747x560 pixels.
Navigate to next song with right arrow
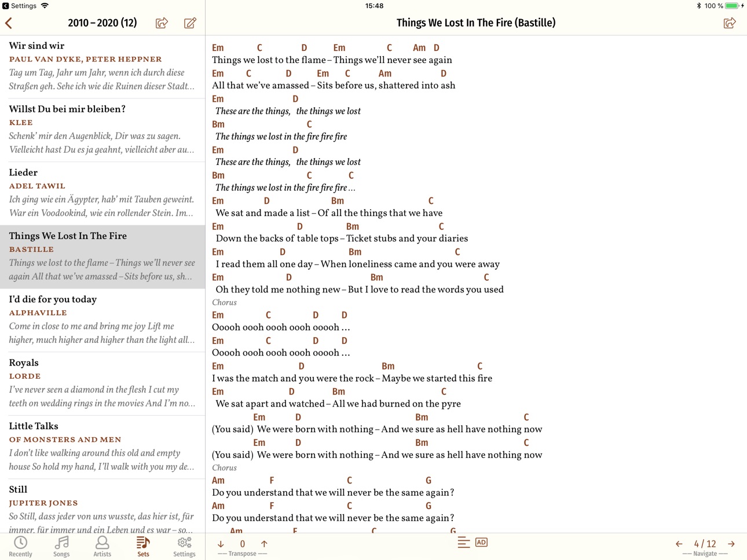point(731,544)
